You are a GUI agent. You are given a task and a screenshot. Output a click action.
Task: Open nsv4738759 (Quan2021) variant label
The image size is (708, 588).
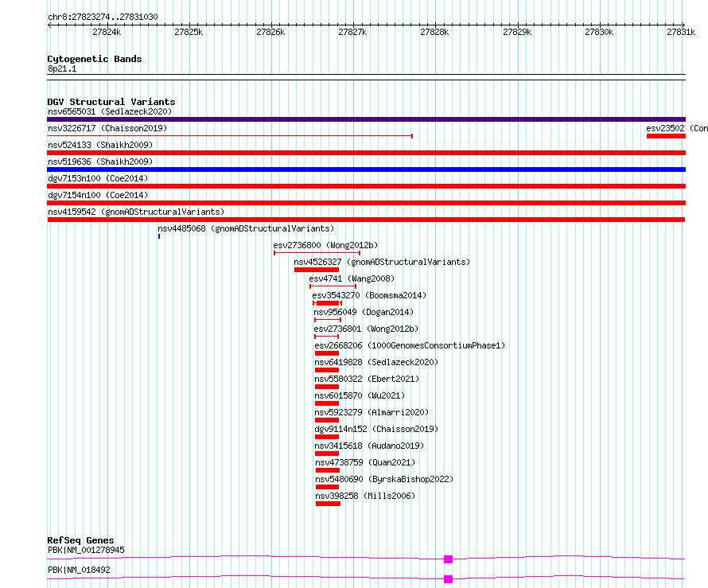click(x=365, y=462)
